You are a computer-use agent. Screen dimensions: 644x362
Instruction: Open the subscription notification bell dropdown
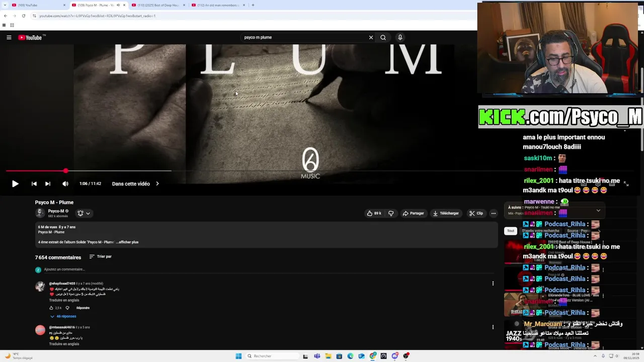coord(84,213)
